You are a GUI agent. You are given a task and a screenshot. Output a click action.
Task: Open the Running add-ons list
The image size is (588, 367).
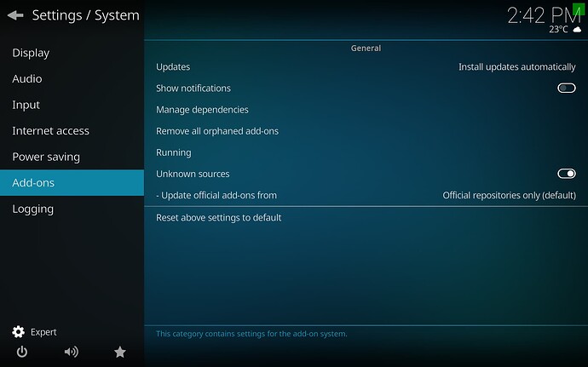[366, 152]
